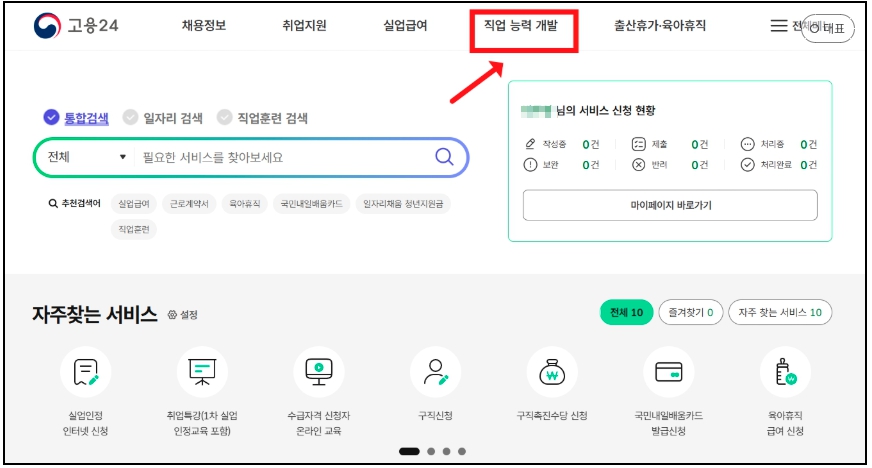Click the 처리중 status icon
This screenshot has height=468, width=872.
pyautogui.click(x=747, y=145)
